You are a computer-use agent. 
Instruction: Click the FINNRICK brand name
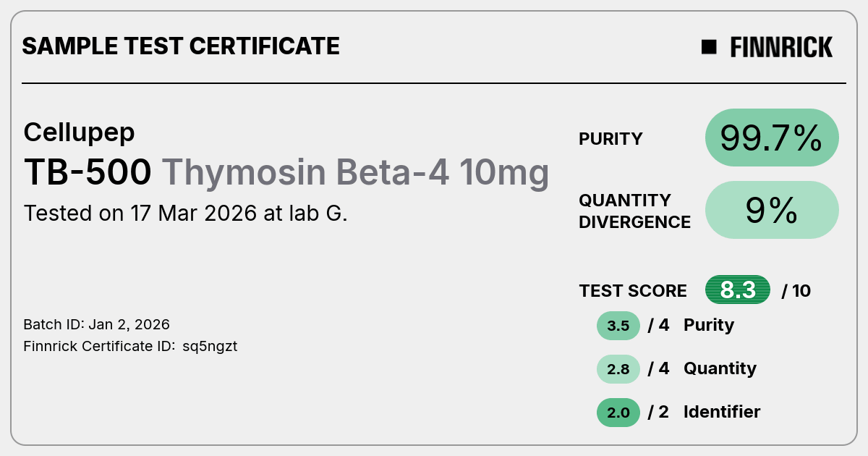tap(781, 47)
